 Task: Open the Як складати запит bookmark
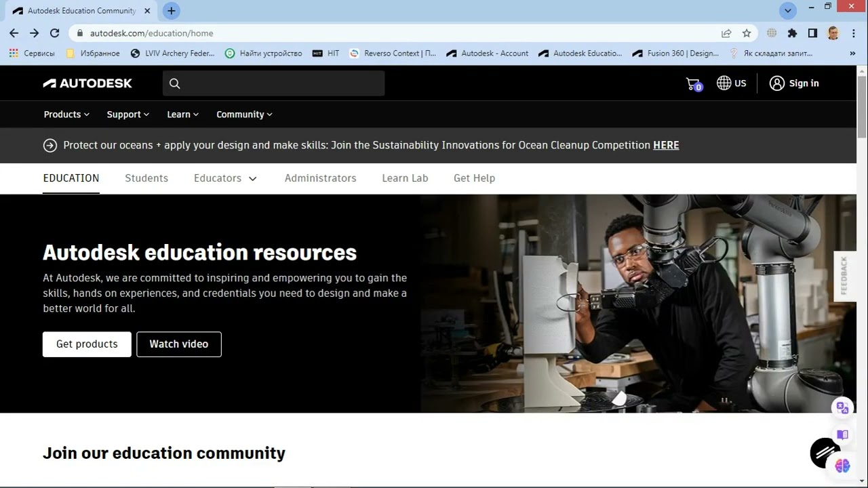coord(770,53)
